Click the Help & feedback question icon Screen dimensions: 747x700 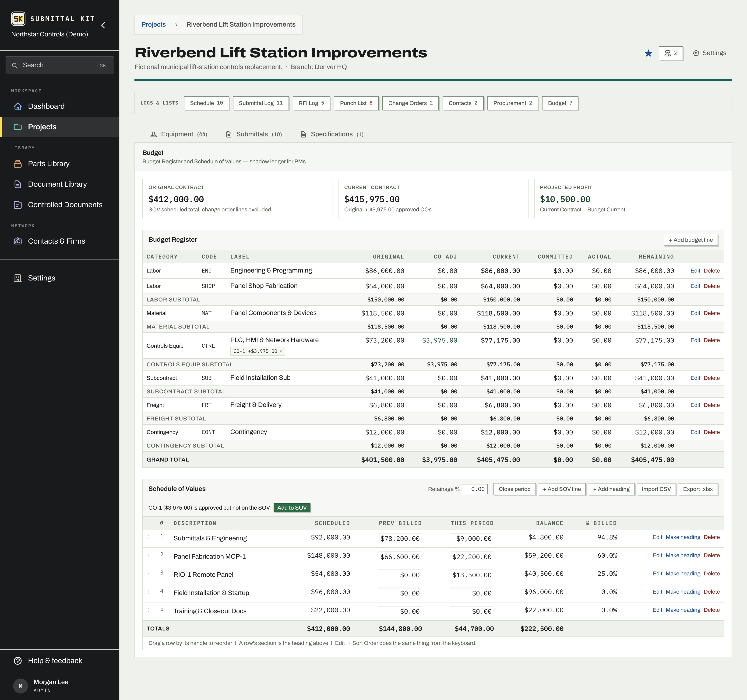pyautogui.click(x=18, y=661)
